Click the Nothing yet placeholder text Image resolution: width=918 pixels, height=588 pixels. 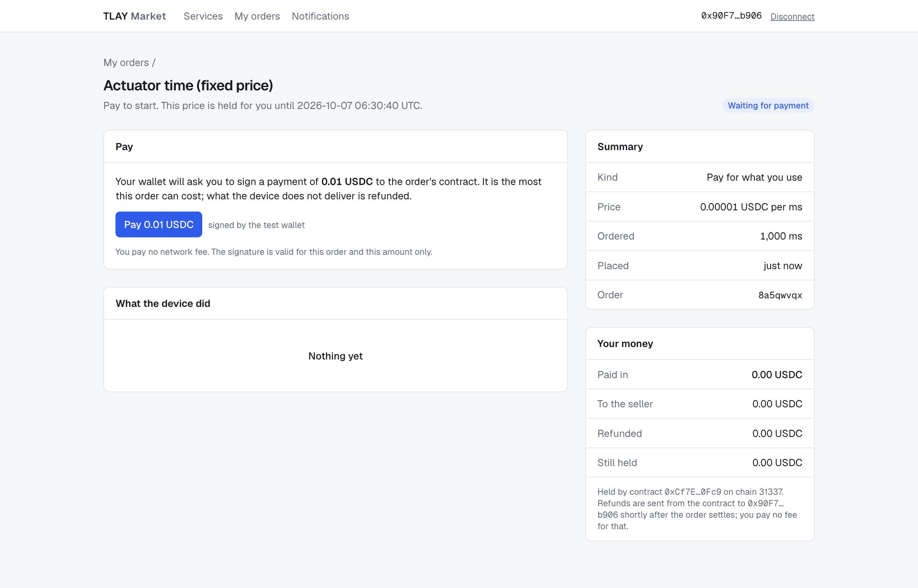[336, 356]
